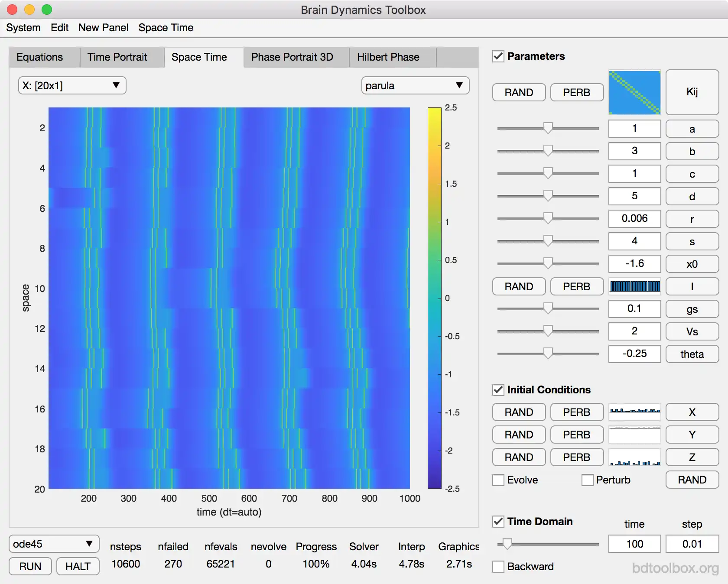728x584 pixels.
Task: Enable the Evolve checkbox
Action: pyautogui.click(x=498, y=480)
